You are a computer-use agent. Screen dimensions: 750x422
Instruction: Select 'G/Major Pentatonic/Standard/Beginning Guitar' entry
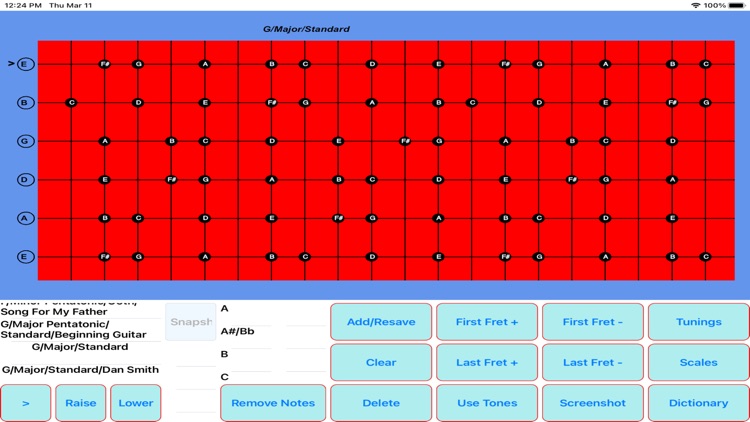74,329
